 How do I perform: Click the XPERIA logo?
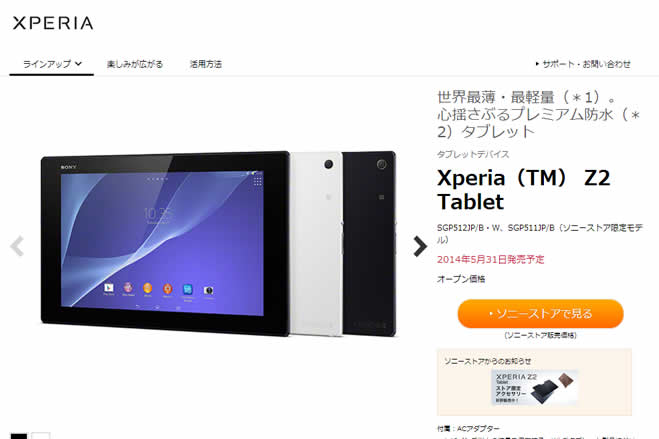pyautogui.click(x=53, y=23)
